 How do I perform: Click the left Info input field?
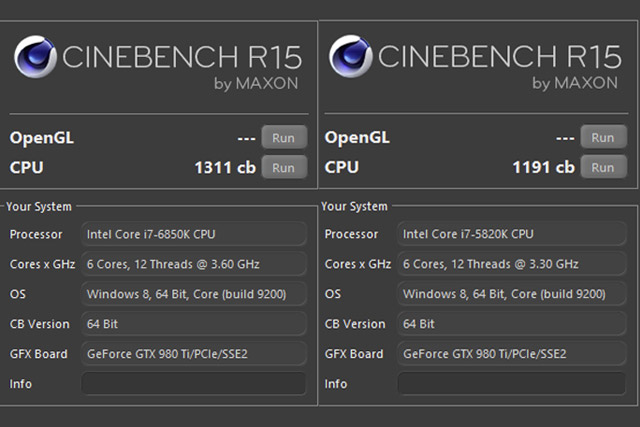tap(193, 384)
